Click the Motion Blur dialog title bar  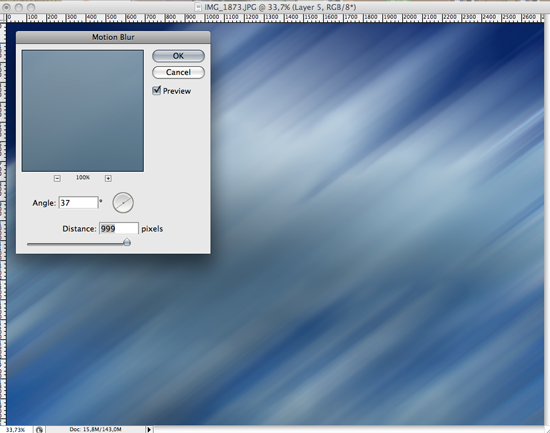click(x=113, y=37)
